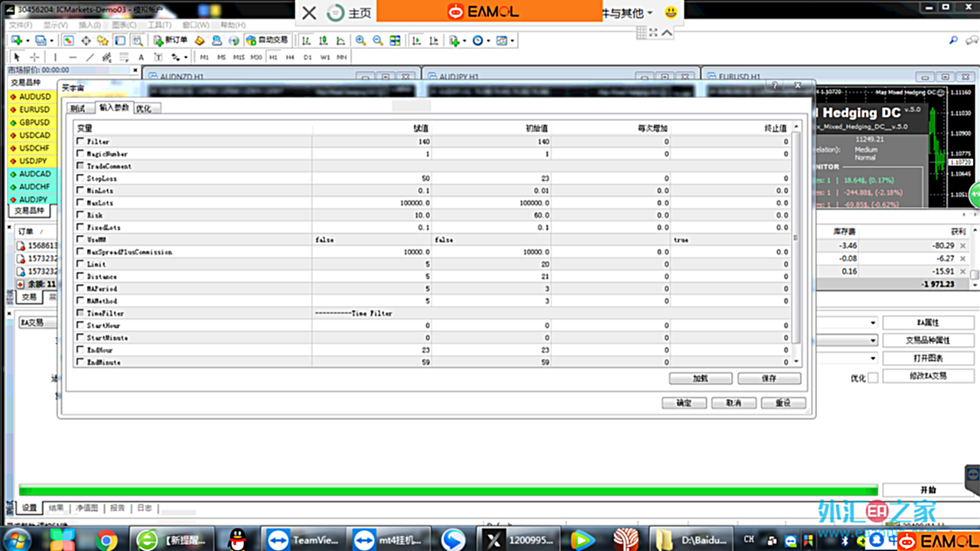
Task: Expand the dropdown beside the 打开图表 button
Action: tap(873, 359)
